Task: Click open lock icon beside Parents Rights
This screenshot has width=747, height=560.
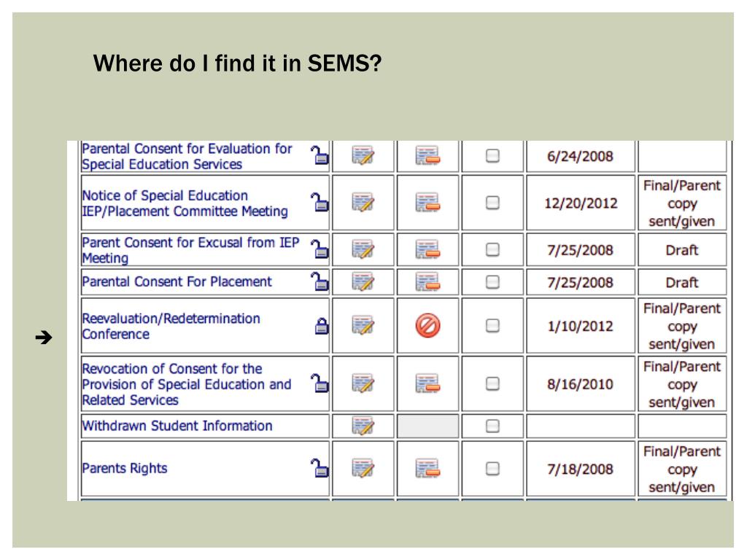Action: (320, 467)
